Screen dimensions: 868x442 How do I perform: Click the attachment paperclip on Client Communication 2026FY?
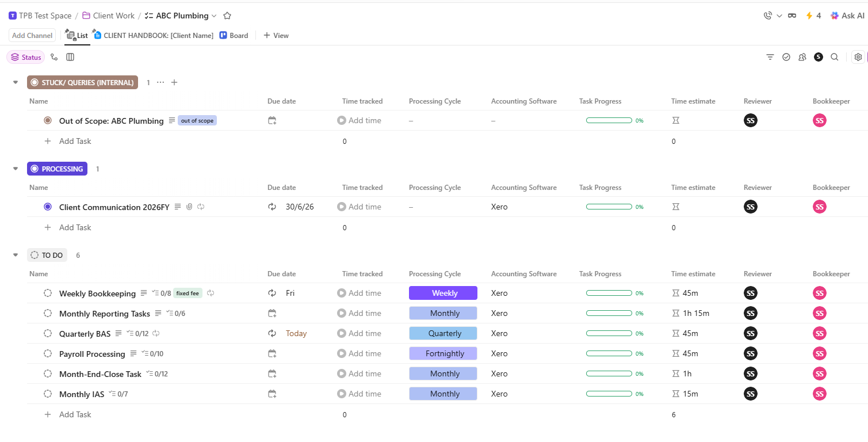(x=189, y=207)
